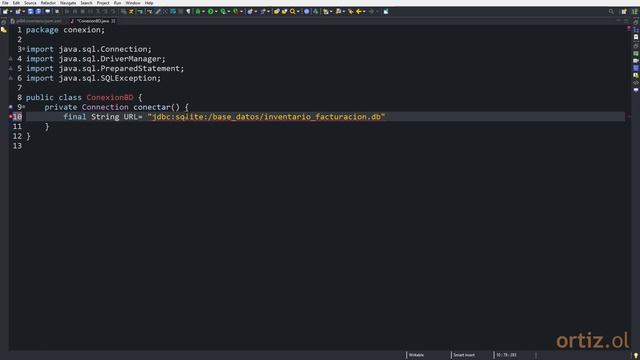Click the Search magnifier toolbar icon
The width and height of the screenshot is (640, 360).
click(293, 11)
